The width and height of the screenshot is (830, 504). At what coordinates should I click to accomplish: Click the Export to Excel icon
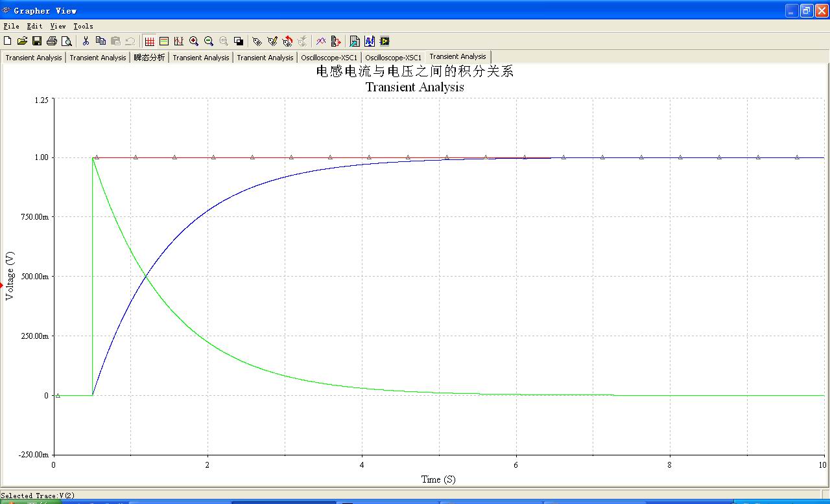pyautogui.click(x=355, y=41)
